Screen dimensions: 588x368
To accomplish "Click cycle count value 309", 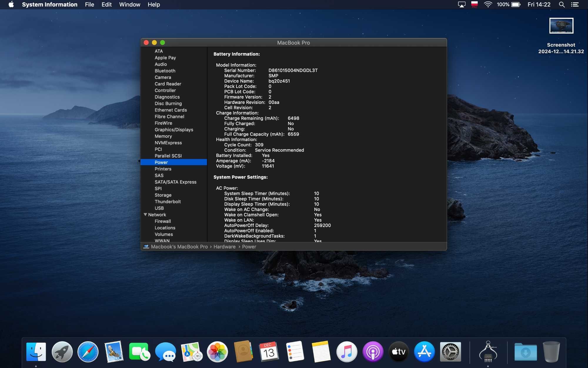I will point(259,145).
